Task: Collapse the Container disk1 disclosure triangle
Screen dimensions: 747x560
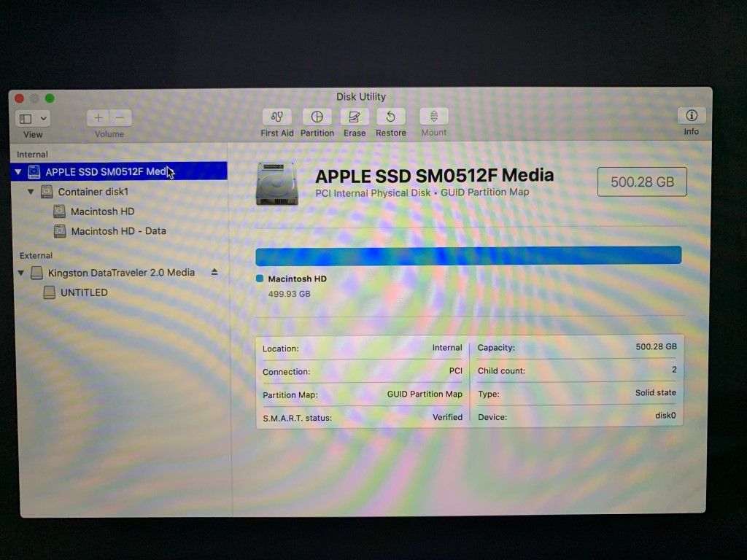Action: [31, 192]
